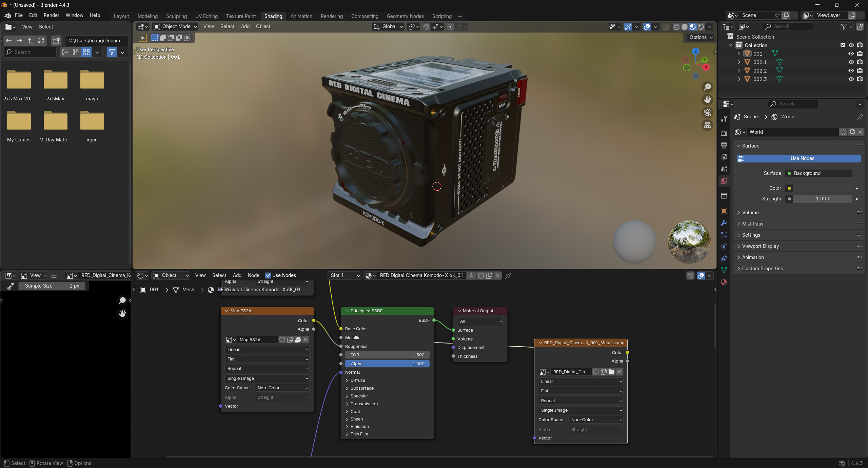Image resolution: width=868 pixels, height=468 pixels.
Task: Uncheck Collection exclude from view layer checkbox
Action: pyautogui.click(x=843, y=45)
